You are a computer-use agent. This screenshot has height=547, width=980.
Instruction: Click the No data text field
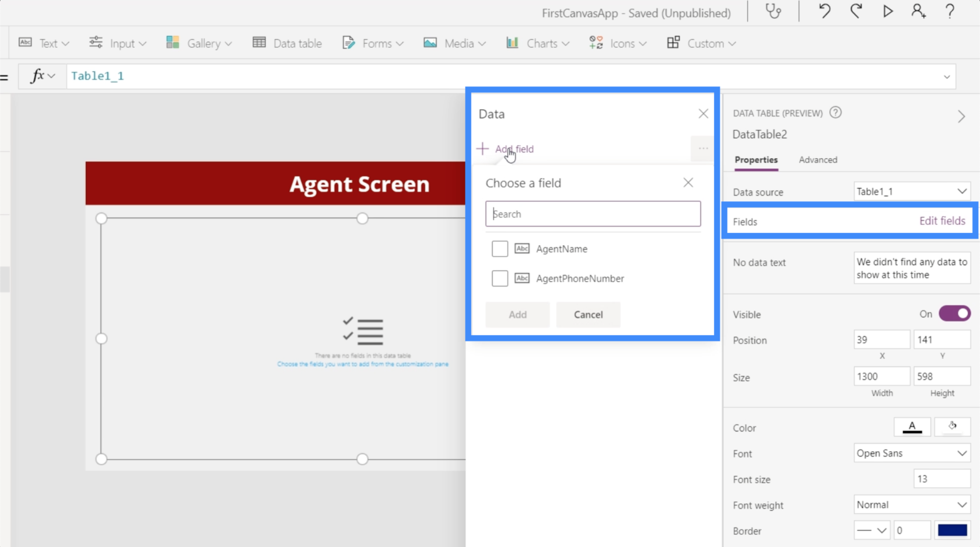912,268
